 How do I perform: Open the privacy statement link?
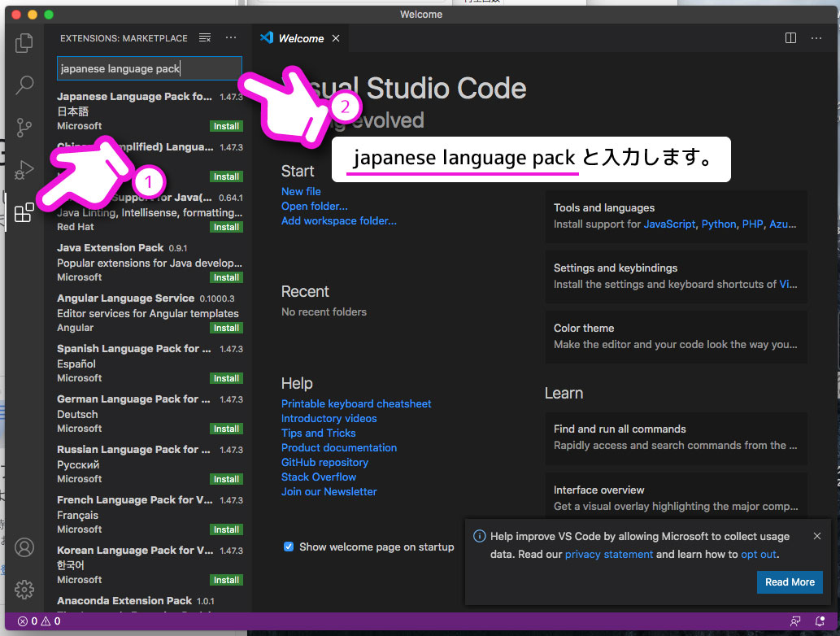tap(608, 554)
